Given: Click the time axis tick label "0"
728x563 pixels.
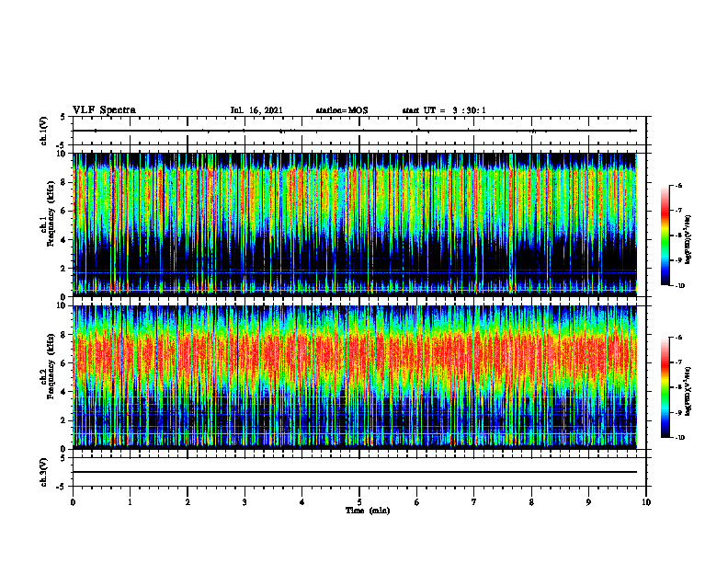Looking at the screenshot, I should (73, 502).
